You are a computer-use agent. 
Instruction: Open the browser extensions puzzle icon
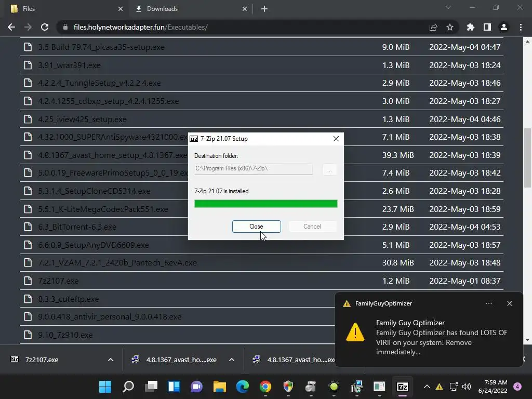coord(471,27)
